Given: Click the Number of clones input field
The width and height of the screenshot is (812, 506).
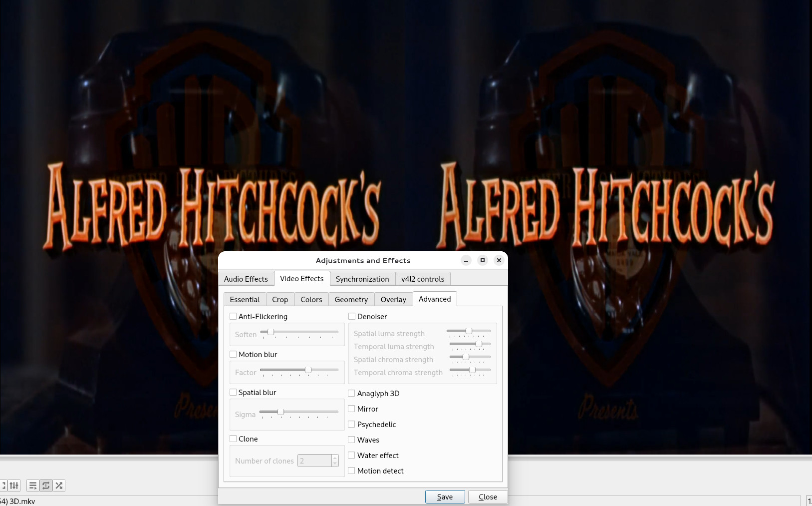Looking at the screenshot, I should [314, 461].
